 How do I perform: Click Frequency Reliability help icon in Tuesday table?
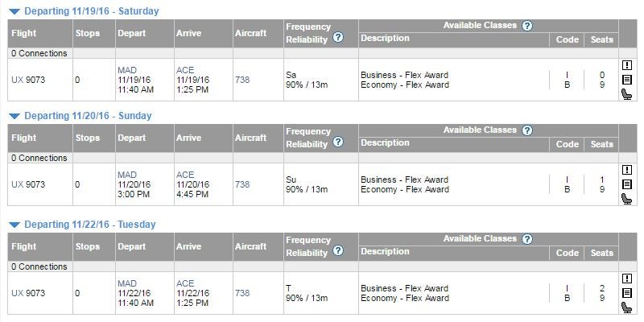[338, 251]
